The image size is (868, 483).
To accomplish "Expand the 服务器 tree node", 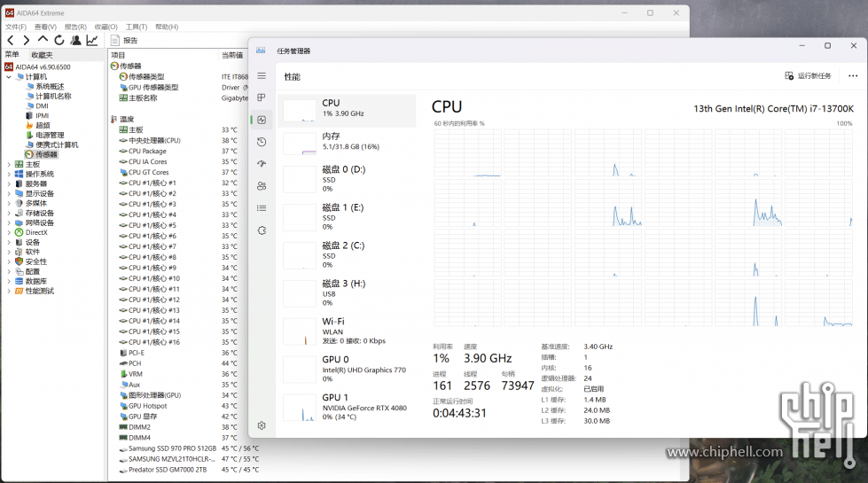I will coord(9,183).
